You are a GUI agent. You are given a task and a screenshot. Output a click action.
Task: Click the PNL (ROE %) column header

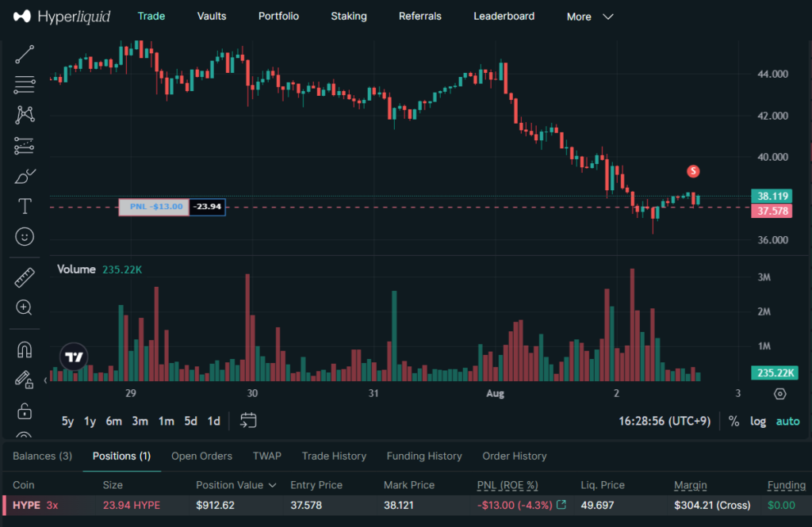507,485
